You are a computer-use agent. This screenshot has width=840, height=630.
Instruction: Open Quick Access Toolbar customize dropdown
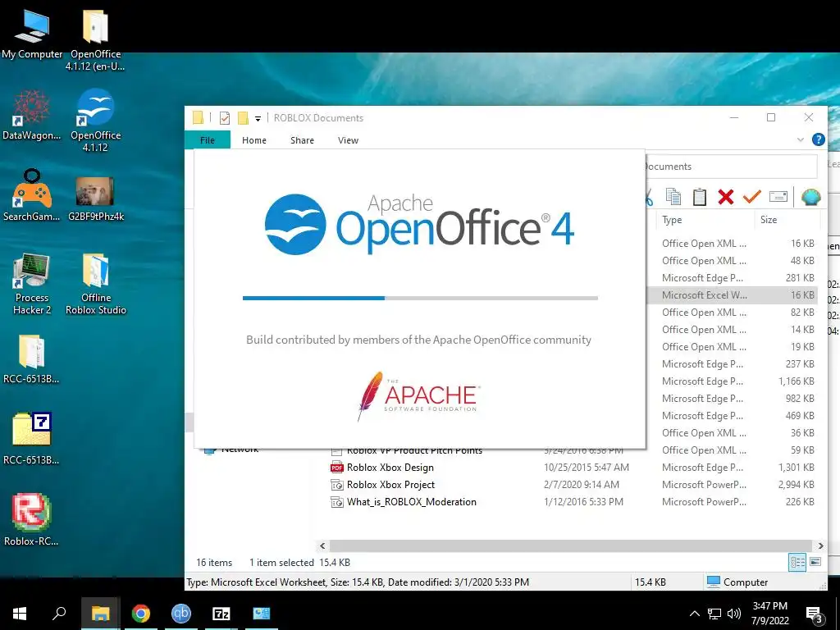[258, 119]
